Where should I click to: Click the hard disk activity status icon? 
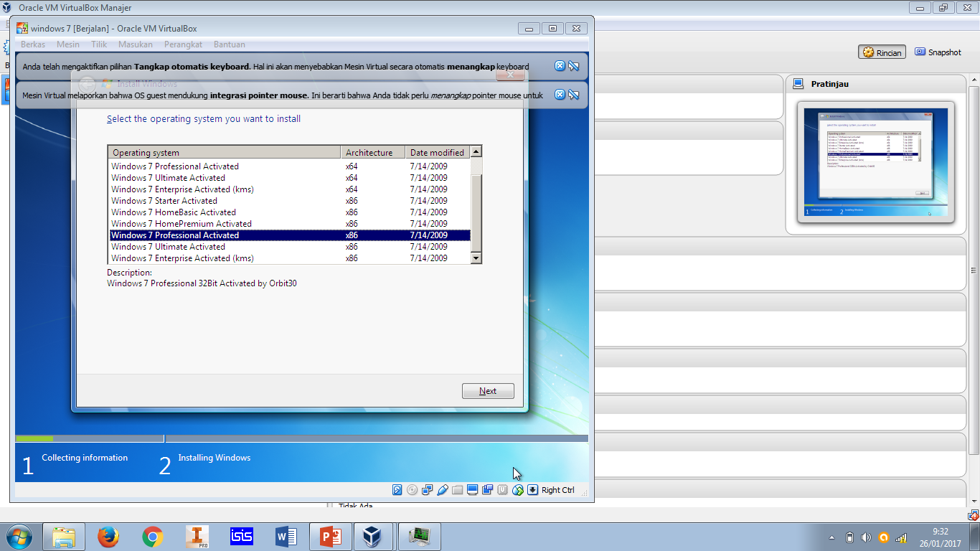click(397, 490)
